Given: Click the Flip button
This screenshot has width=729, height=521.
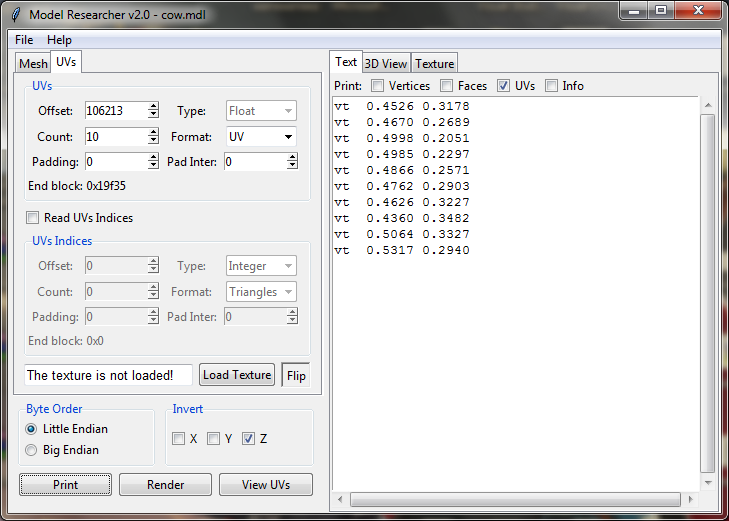Looking at the screenshot, I should [x=296, y=375].
